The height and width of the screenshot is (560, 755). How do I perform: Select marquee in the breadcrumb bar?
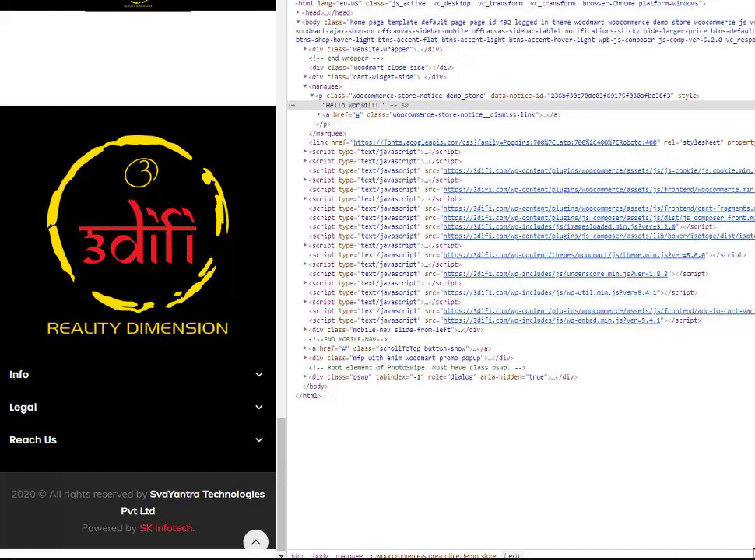(x=349, y=555)
